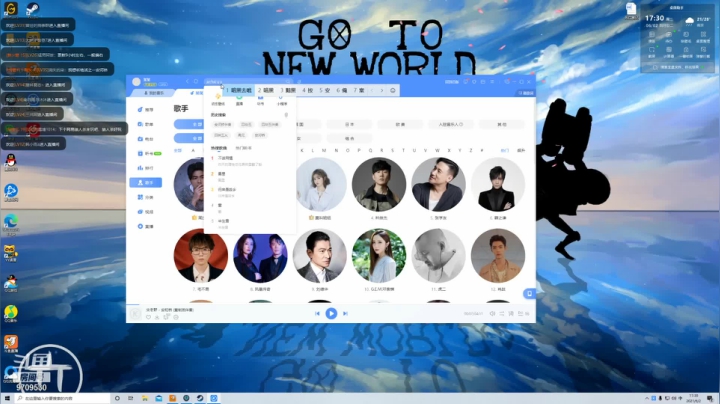Click the song recognition shortcut in search panel
Viewport: 720px width, 404px height.
pyautogui.click(x=218, y=100)
